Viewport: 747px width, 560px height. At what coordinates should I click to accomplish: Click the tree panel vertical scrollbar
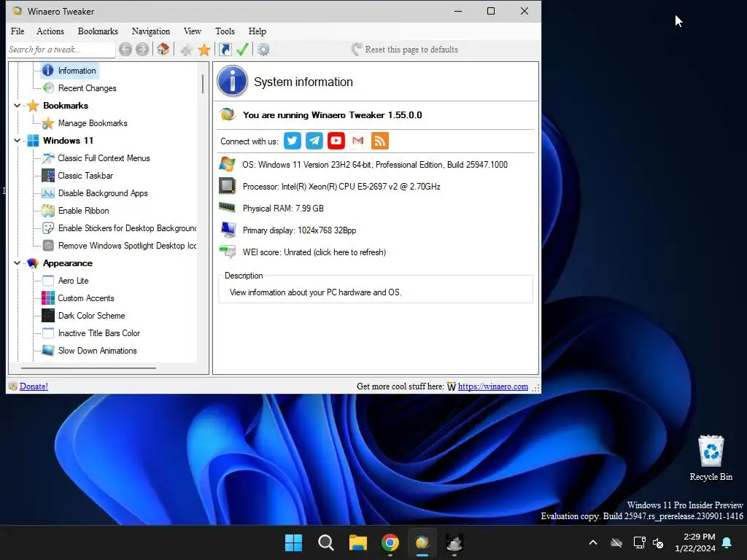pyautogui.click(x=203, y=84)
